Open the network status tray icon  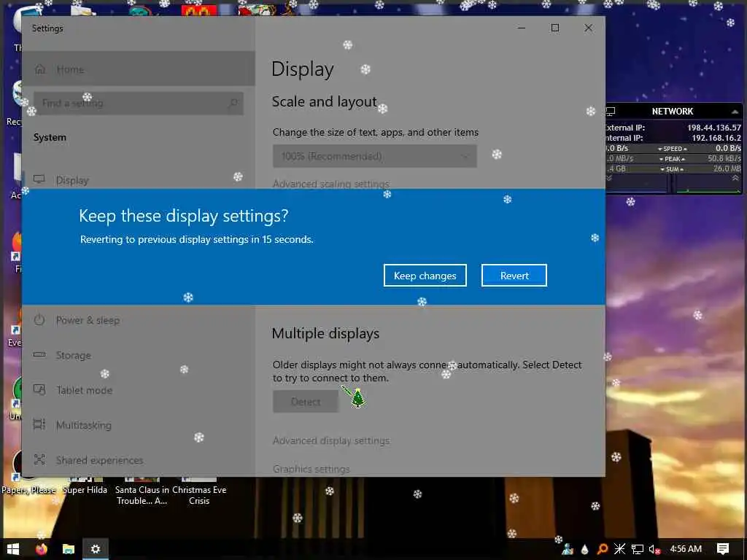point(638,549)
